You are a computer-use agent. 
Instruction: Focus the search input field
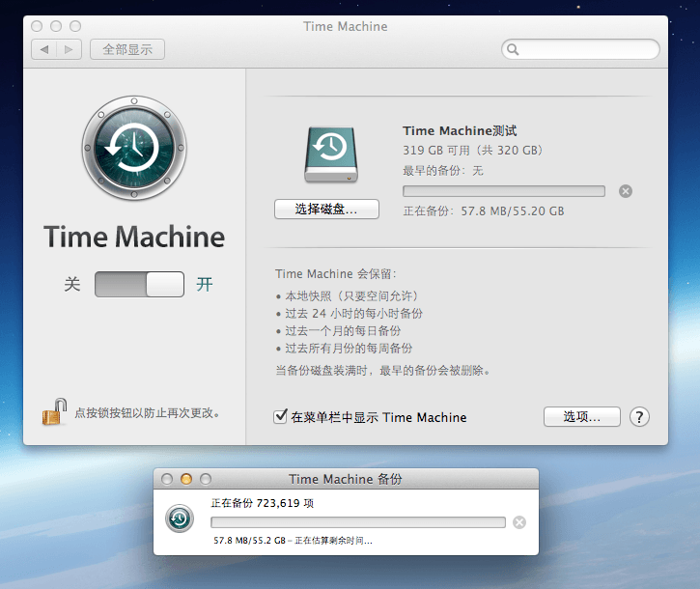[580, 49]
